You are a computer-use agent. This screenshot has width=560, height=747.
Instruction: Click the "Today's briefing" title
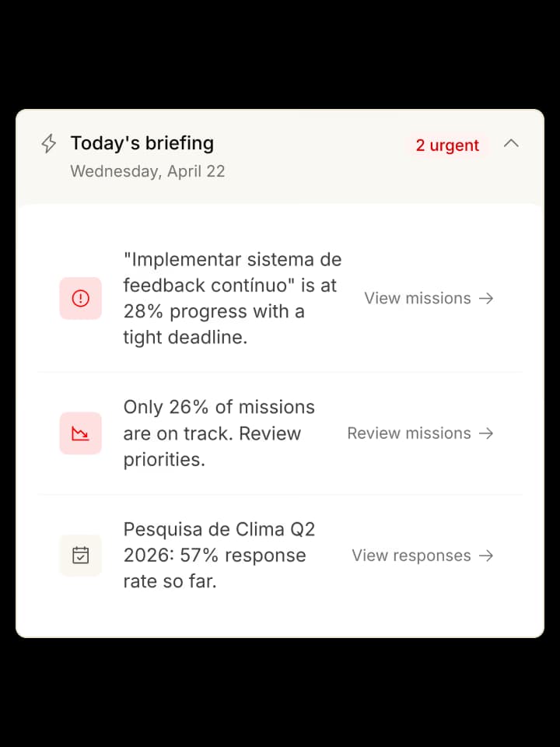[x=142, y=143]
